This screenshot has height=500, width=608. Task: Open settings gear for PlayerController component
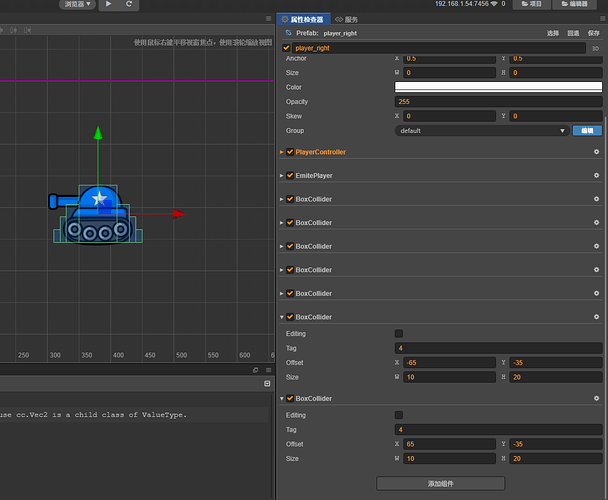[x=596, y=152]
